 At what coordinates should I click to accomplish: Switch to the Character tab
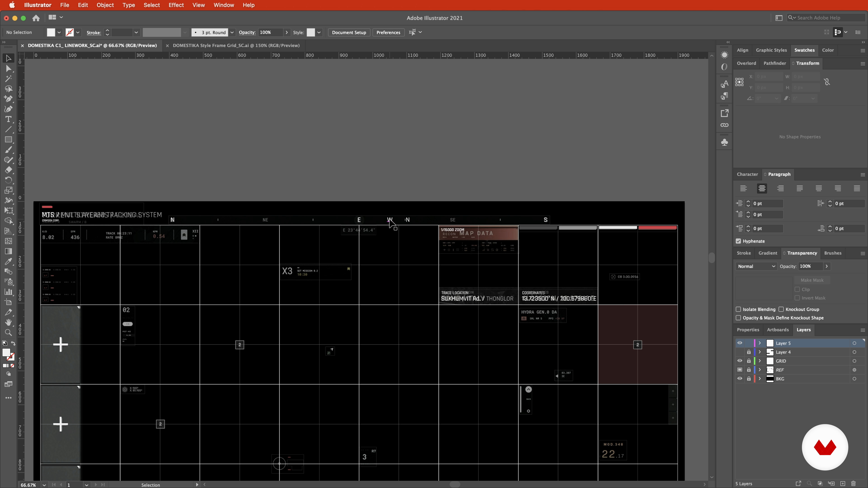(x=747, y=174)
